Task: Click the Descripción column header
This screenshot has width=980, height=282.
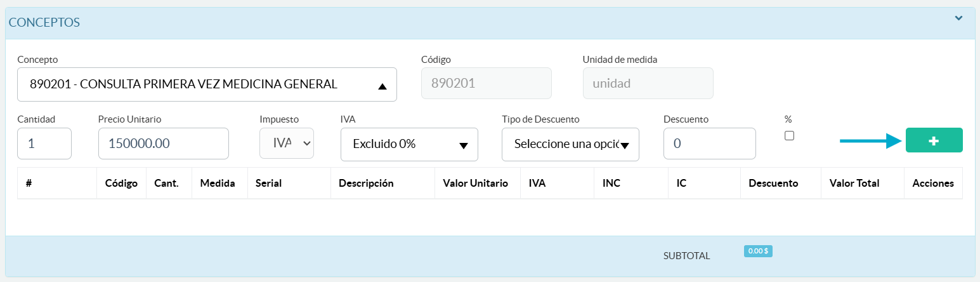Action: (366, 184)
